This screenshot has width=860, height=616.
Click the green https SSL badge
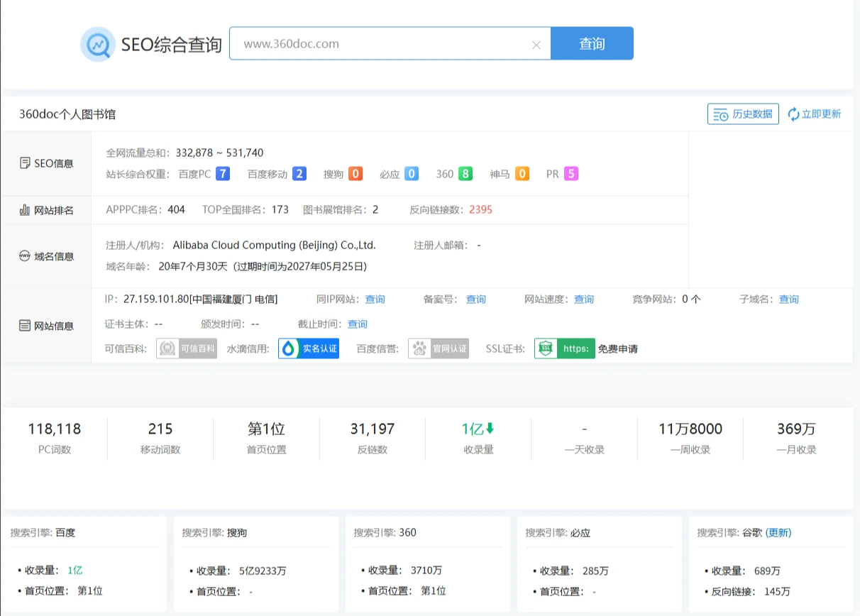pyautogui.click(x=564, y=348)
